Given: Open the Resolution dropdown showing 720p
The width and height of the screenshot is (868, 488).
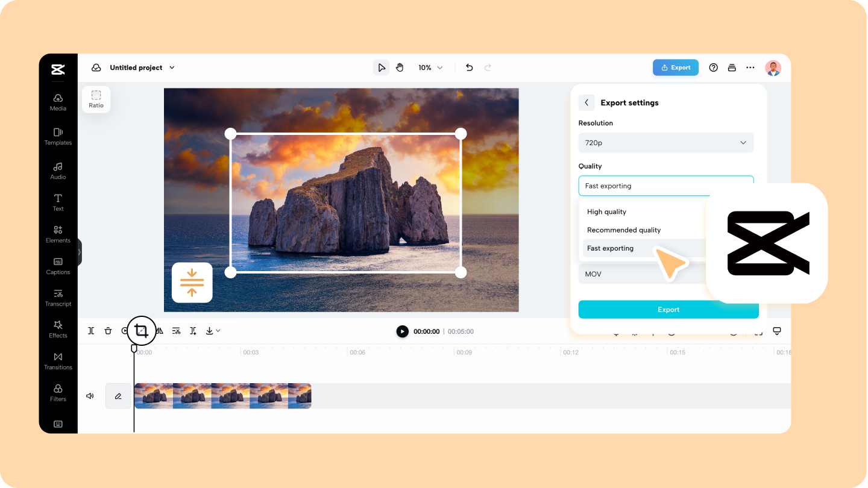Looking at the screenshot, I should (665, 143).
